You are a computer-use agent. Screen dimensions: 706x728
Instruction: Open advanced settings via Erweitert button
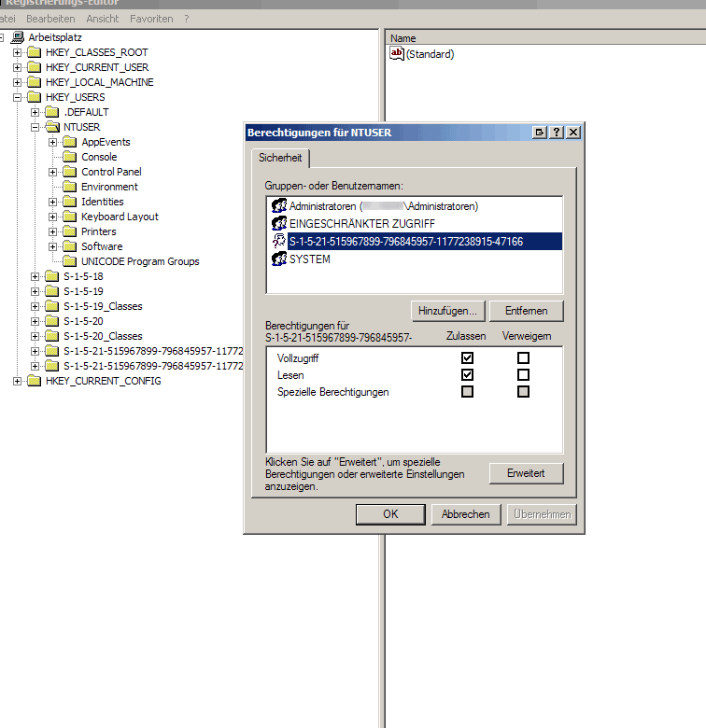click(x=527, y=473)
